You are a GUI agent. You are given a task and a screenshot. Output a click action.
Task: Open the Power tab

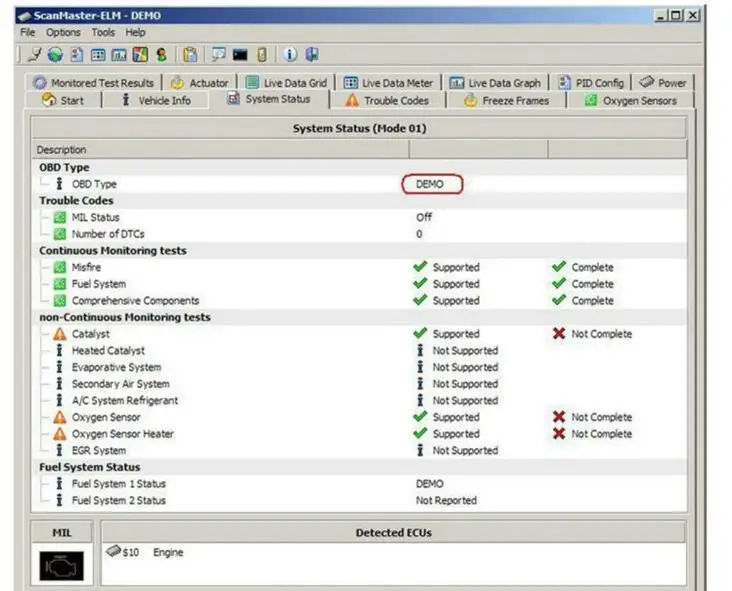click(x=663, y=83)
